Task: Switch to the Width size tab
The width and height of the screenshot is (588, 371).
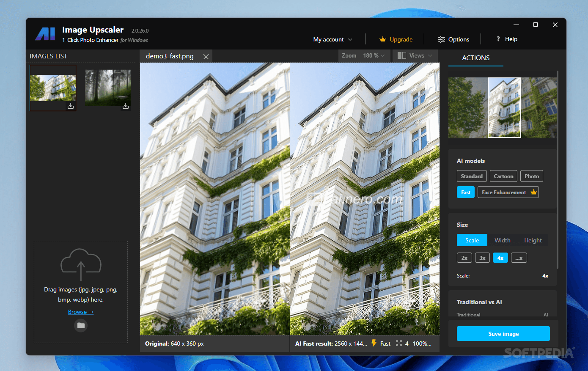Action: pos(503,240)
